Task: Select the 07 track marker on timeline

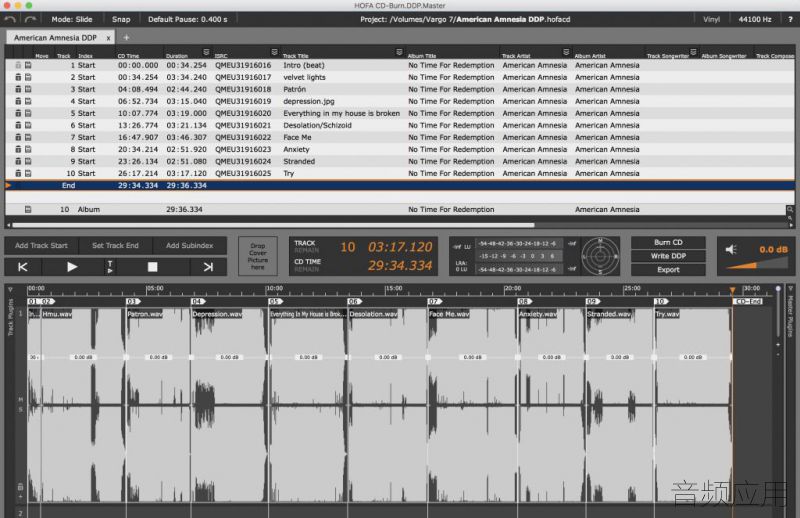Action: click(435, 302)
